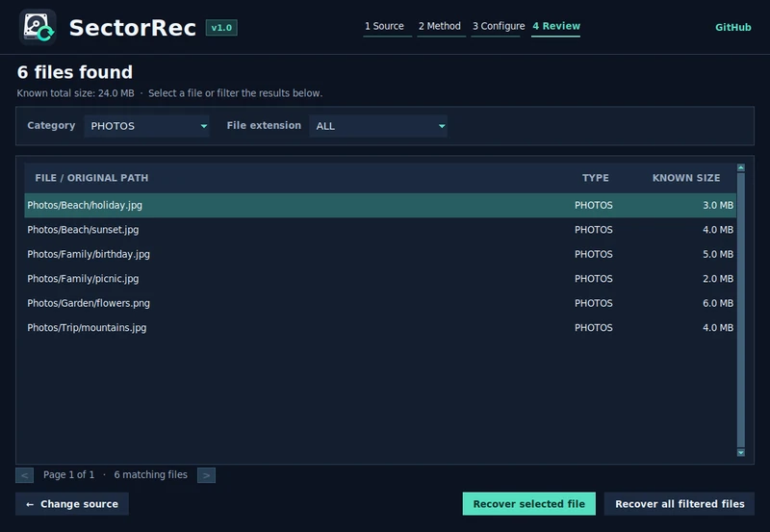Go to the next page with the > button
770x532 pixels.
(x=206, y=475)
